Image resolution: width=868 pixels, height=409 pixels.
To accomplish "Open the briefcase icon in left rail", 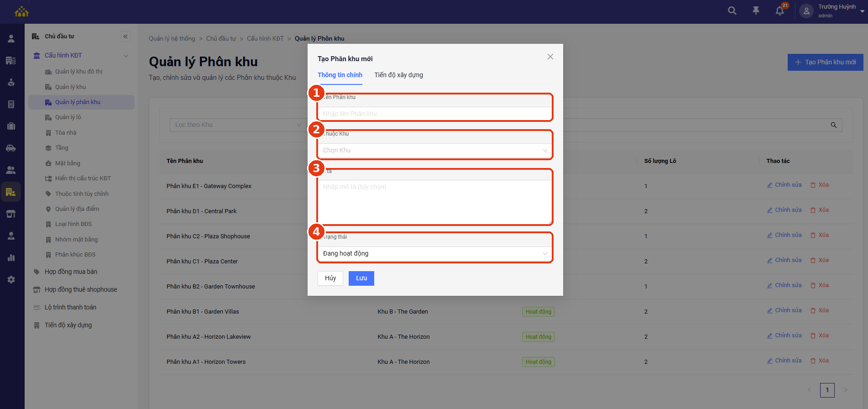I will pyautogui.click(x=11, y=126).
